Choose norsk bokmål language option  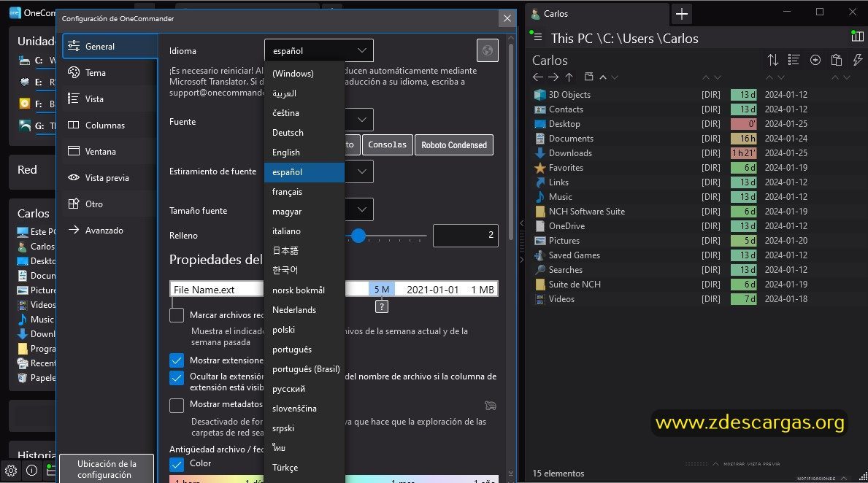(x=304, y=290)
